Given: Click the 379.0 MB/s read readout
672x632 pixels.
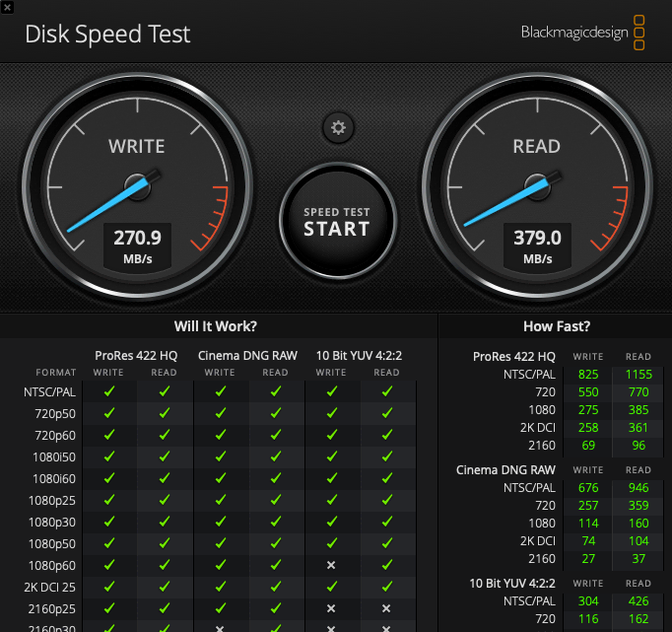Looking at the screenshot, I should pos(537,245).
